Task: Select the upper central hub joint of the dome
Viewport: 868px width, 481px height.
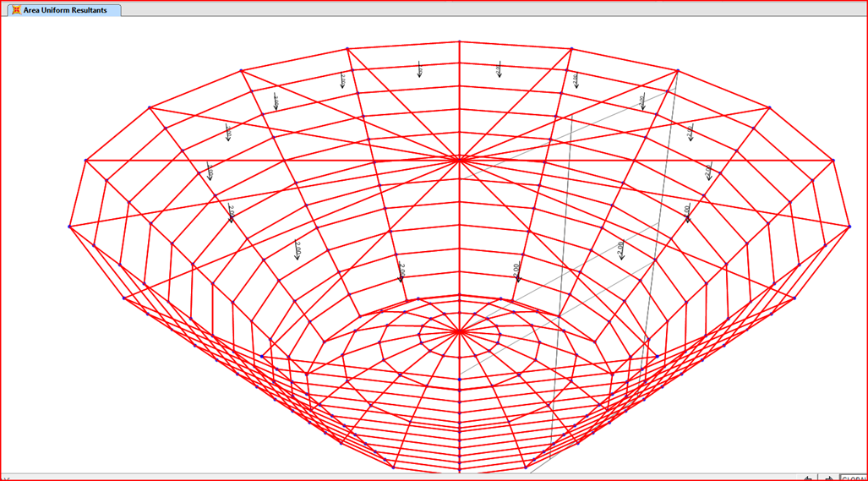Action: 459,159
